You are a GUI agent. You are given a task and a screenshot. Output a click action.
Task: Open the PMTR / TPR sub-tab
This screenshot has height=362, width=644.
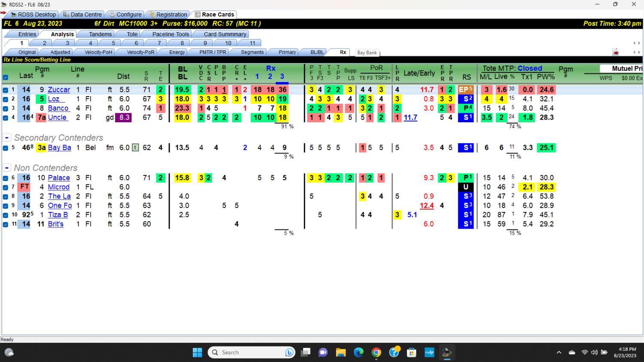coord(213,52)
